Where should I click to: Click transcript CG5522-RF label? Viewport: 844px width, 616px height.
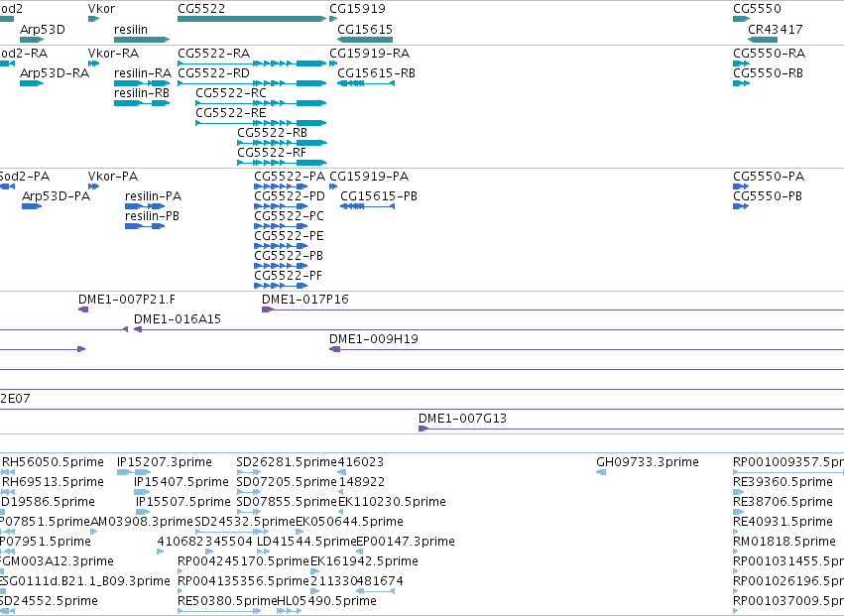click(272, 153)
